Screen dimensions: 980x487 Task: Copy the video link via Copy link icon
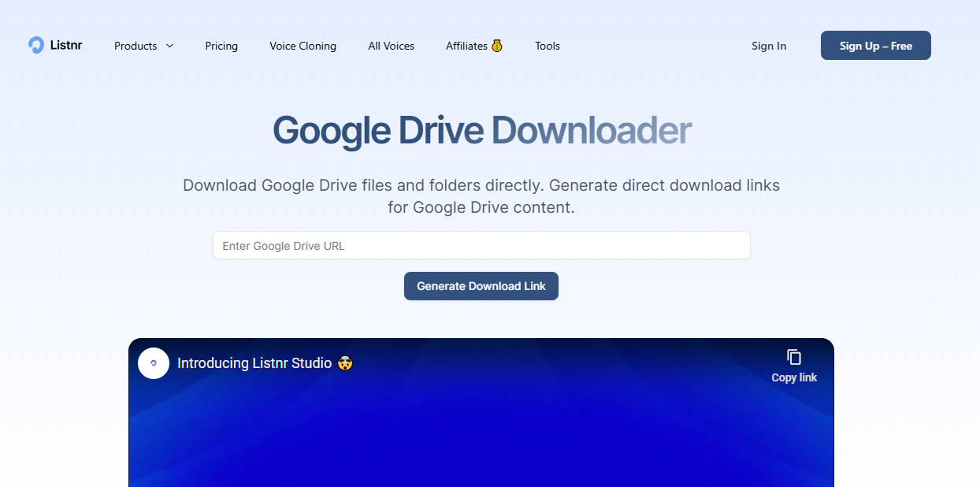tap(794, 366)
